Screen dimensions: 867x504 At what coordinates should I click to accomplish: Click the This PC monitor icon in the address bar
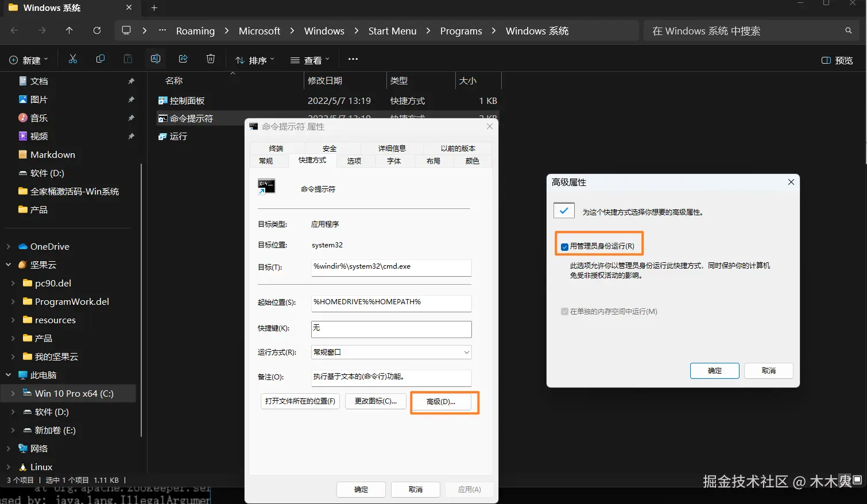(x=126, y=30)
